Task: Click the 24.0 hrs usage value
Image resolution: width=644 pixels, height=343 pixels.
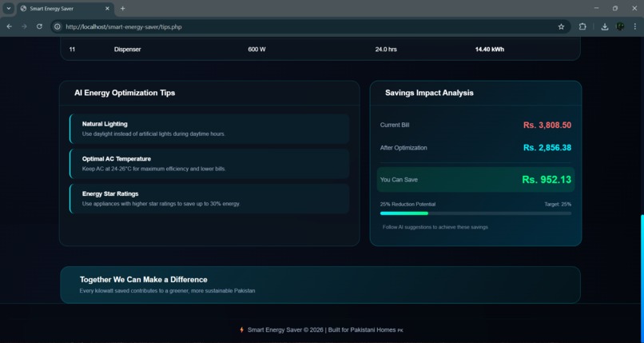Action: [386, 50]
